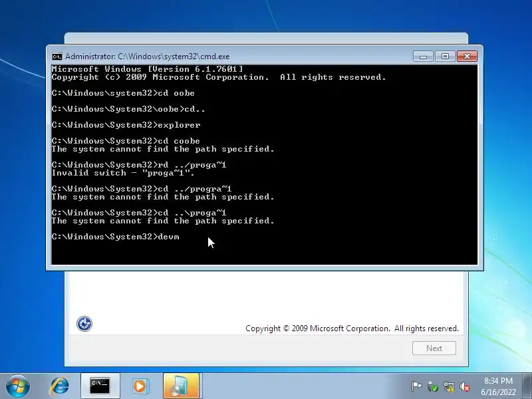The image size is (532, 399).
Task: Click the 'Invalid switch' error line
Action: (123, 173)
